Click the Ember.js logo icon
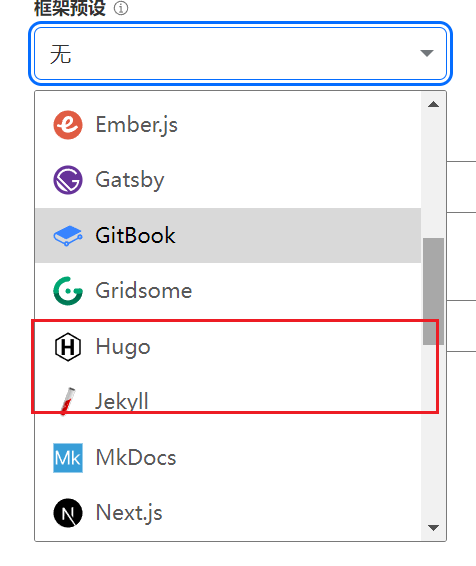476x566 pixels. tap(68, 125)
